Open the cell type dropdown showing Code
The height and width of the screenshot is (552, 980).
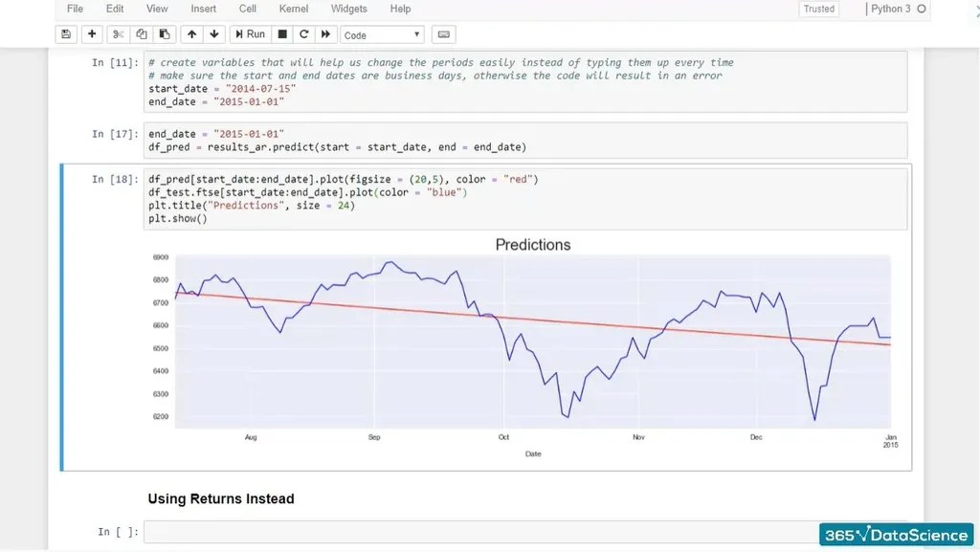[x=382, y=34]
